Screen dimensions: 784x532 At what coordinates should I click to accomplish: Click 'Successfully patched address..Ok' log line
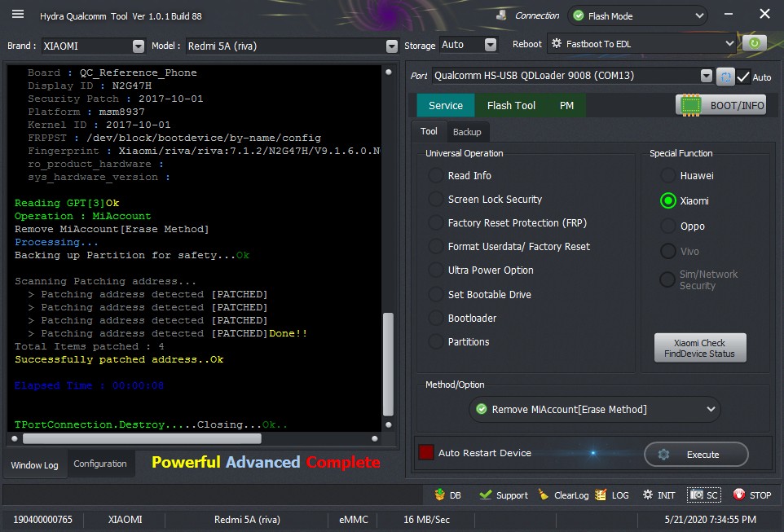(119, 359)
